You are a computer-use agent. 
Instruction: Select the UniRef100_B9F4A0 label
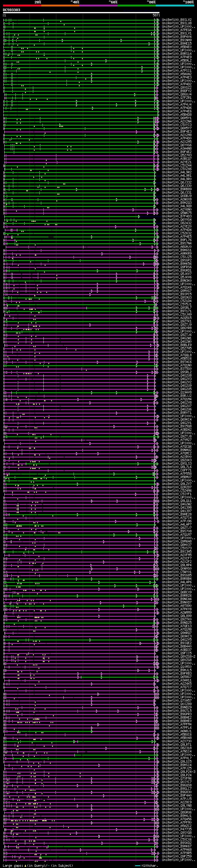click(177, 795)
